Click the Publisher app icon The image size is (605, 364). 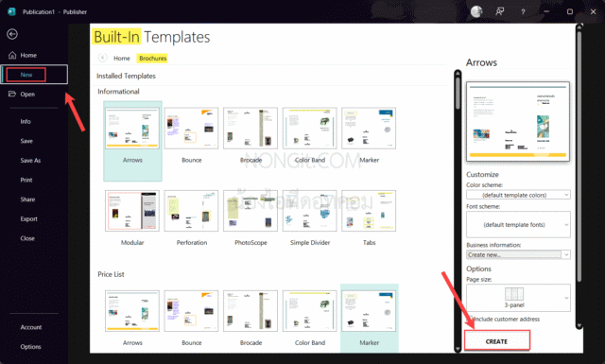pos(11,11)
